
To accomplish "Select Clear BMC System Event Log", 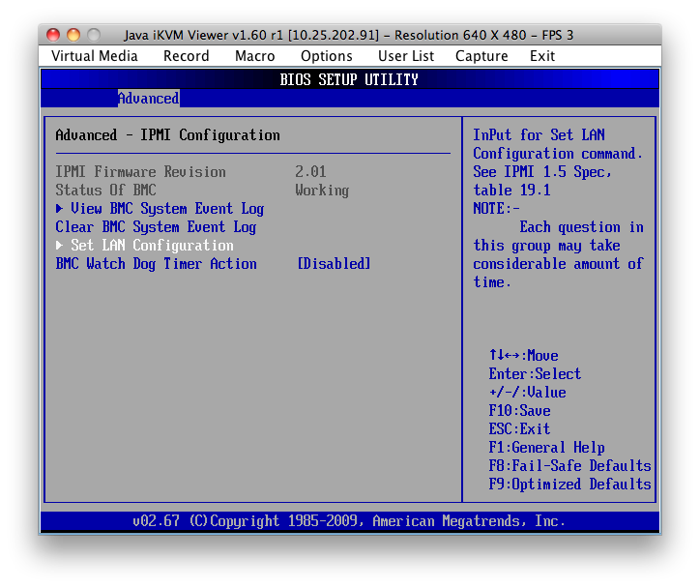I will pyautogui.click(x=156, y=227).
